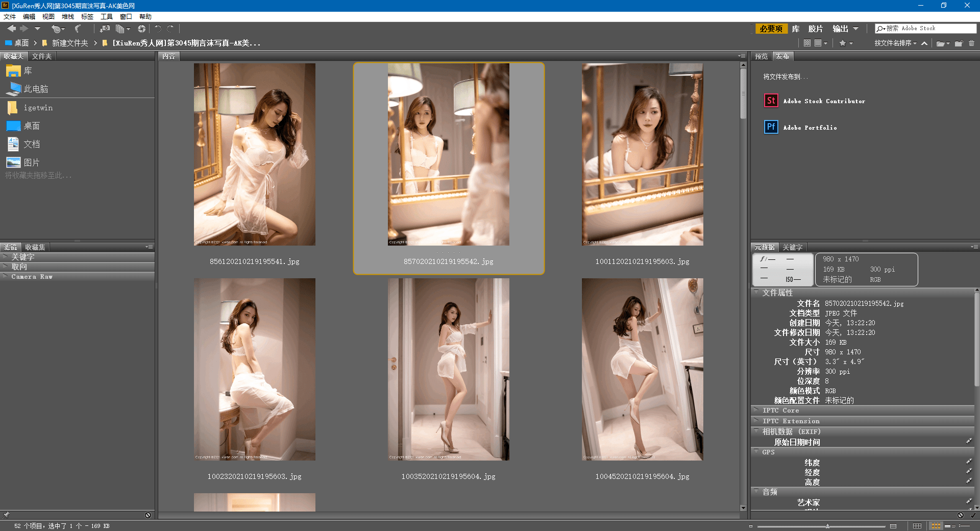Open recent folder dropdown icon
This screenshot has height=531, width=980.
943,43
